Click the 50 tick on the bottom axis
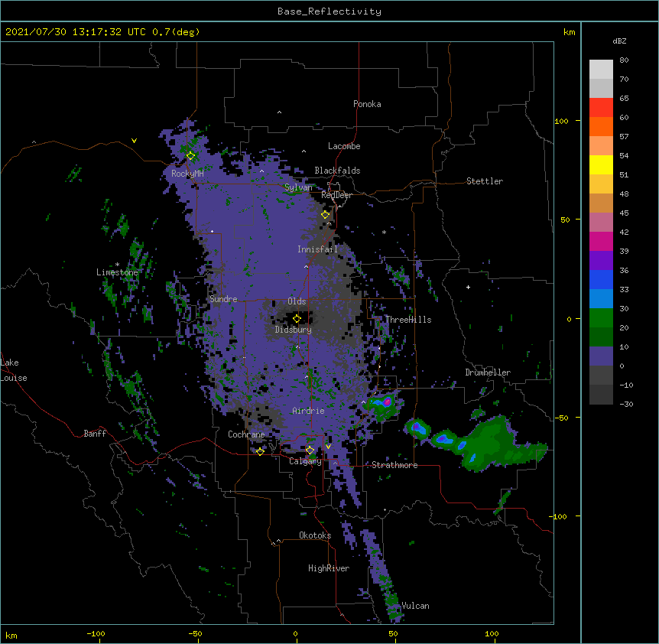This screenshot has width=659, height=644. click(393, 633)
